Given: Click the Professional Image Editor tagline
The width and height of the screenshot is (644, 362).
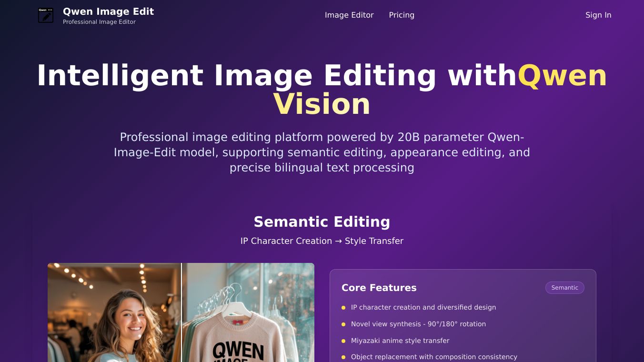Looking at the screenshot, I should pyautogui.click(x=99, y=22).
